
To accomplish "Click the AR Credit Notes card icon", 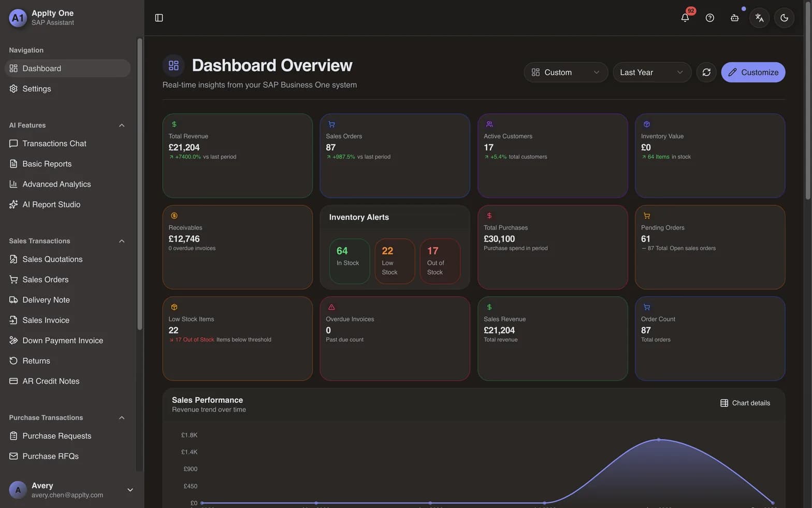I will (13, 381).
